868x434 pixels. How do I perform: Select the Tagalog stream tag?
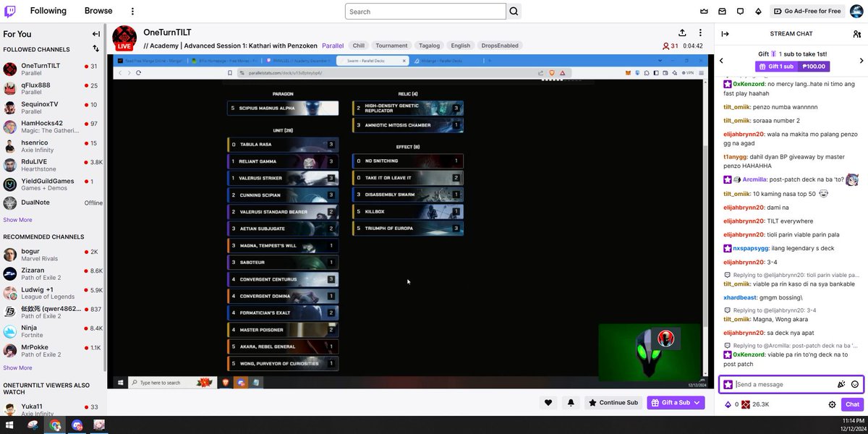(x=429, y=46)
